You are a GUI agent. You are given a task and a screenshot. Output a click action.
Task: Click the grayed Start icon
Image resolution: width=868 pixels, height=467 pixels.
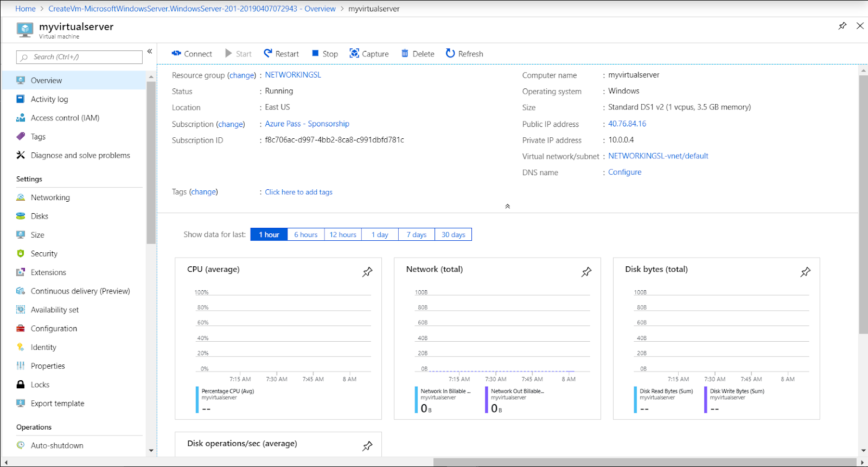pyautogui.click(x=229, y=53)
